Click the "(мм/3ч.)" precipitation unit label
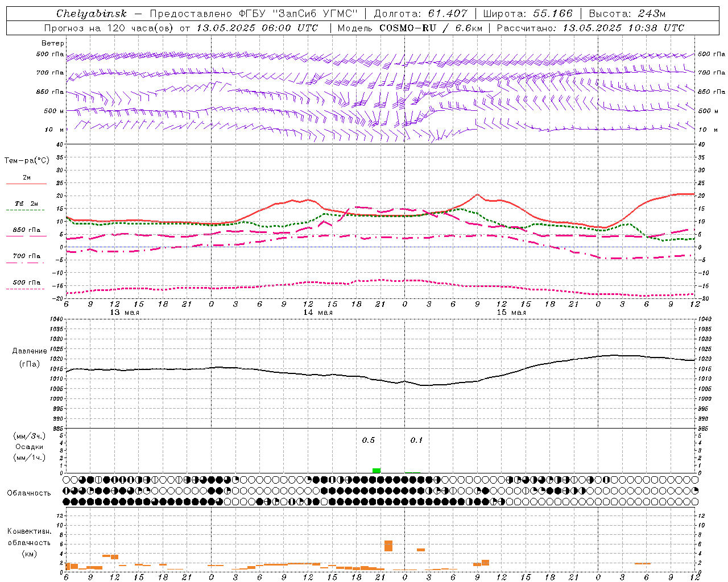 (30, 436)
